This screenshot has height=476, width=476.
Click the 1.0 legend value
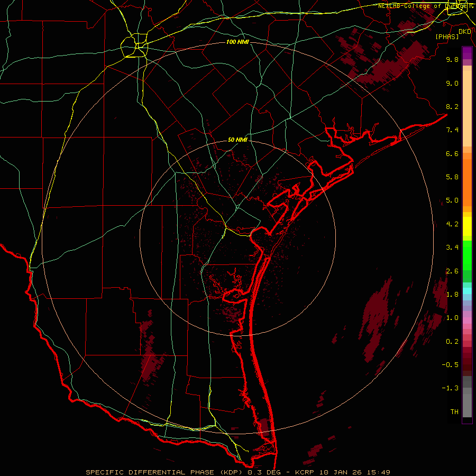click(452, 318)
